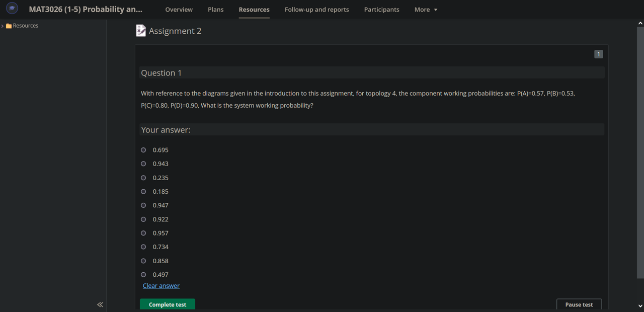
Task: Select answer 0.734
Action: [143, 247]
